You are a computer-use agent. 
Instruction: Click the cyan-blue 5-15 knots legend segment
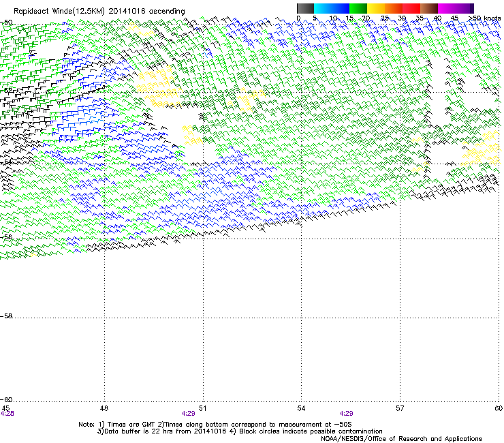[x=332, y=8]
